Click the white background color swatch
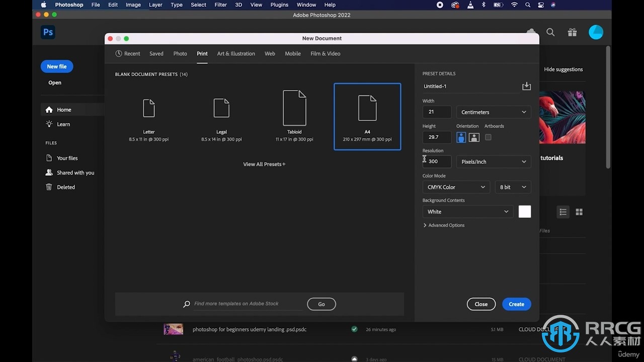This screenshot has width=644, height=362. 525,212
